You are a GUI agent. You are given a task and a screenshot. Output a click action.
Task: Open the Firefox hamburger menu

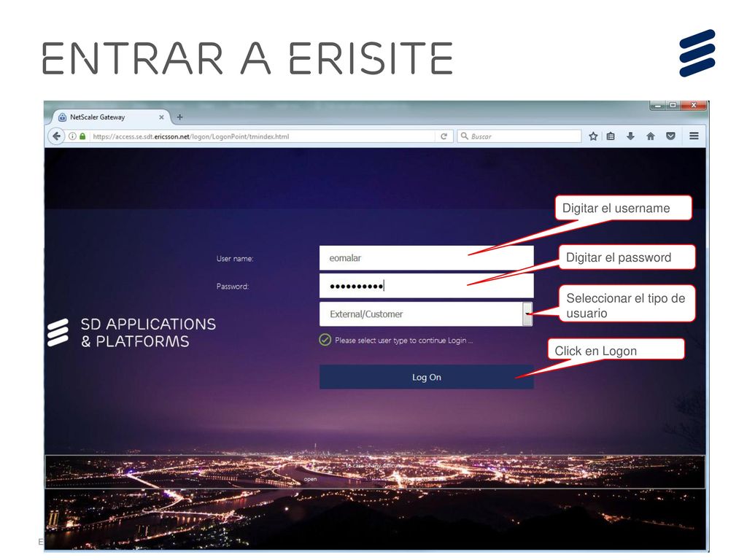[694, 136]
